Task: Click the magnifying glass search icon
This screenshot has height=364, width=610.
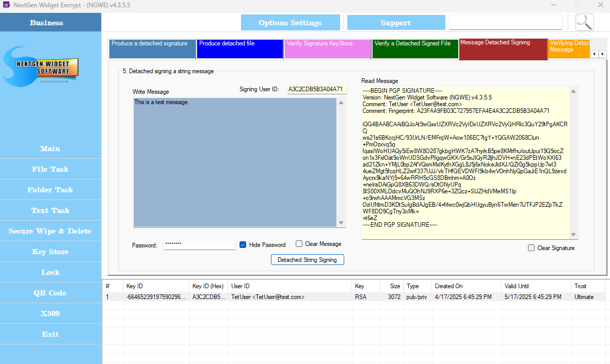Action: click(584, 22)
